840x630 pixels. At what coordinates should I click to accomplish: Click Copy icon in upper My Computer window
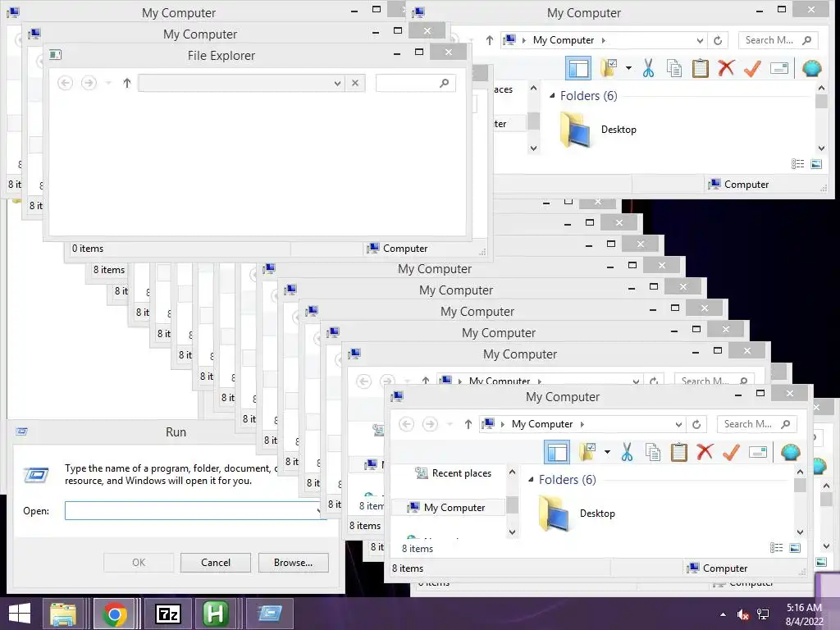coord(674,68)
